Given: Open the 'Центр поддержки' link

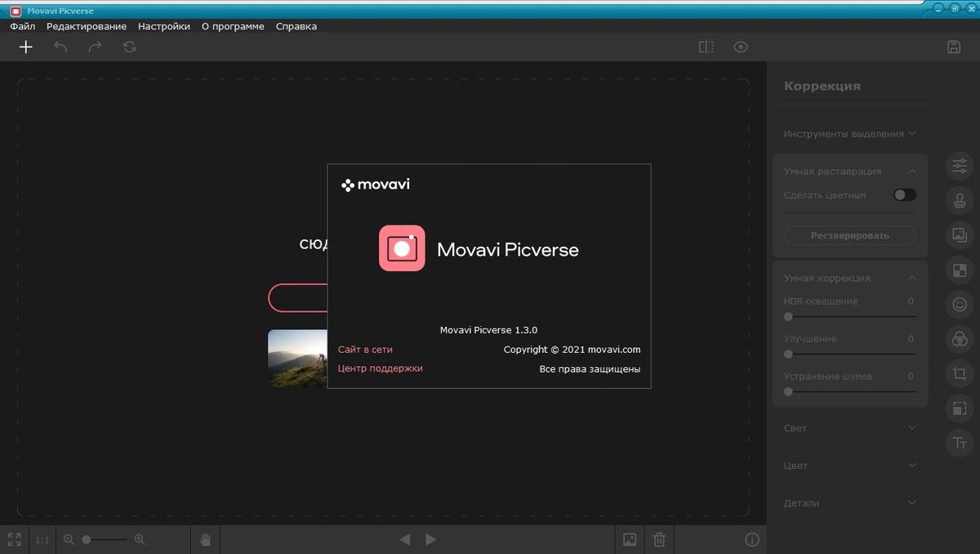Looking at the screenshot, I should 381,369.
